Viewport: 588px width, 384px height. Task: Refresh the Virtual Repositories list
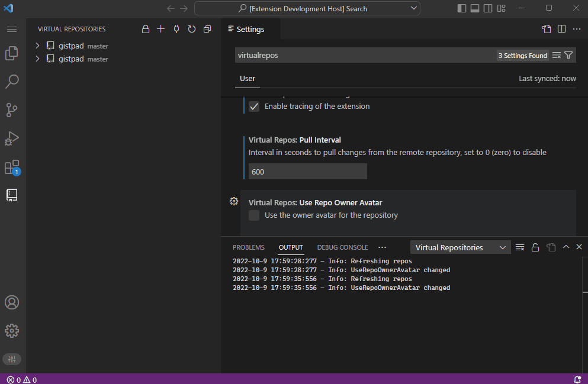coord(192,29)
